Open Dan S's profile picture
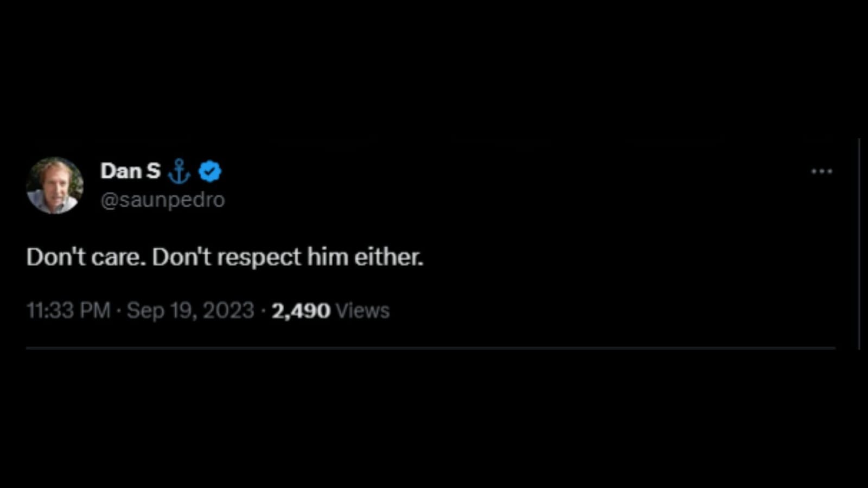The image size is (868, 488). click(55, 185)
